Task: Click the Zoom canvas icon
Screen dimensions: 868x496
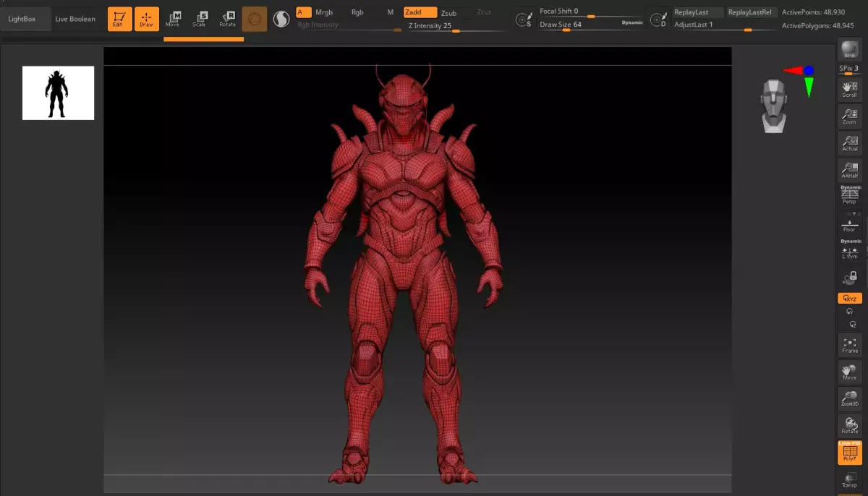Action: [849, 116]
